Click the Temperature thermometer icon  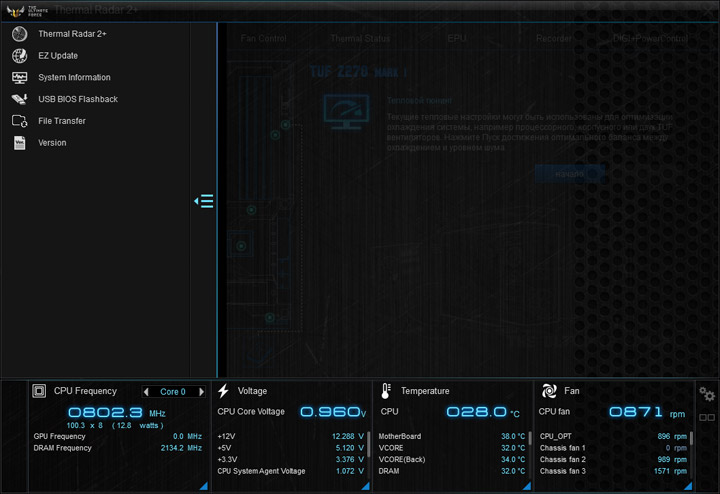pyautogui.click(x=386, y=391)
